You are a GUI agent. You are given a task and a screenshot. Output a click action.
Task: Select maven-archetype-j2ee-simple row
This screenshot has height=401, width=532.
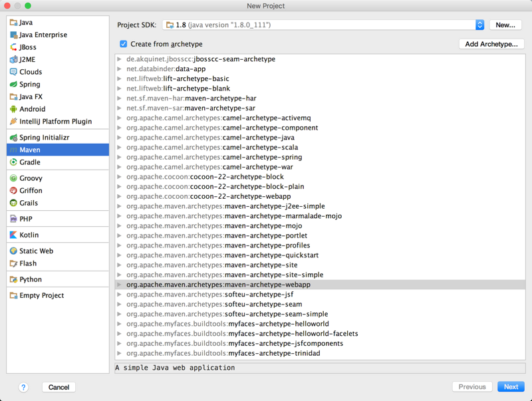coord(321,206)
